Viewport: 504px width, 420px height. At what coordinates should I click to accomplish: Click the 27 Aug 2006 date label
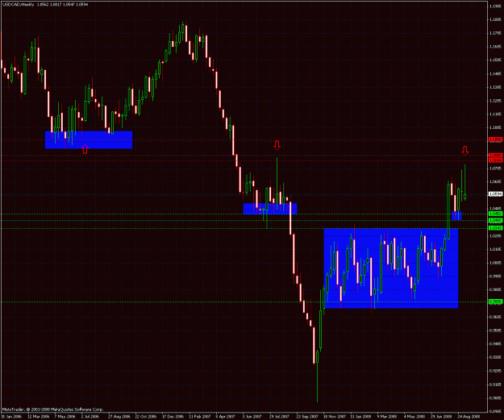coord(119,417)
